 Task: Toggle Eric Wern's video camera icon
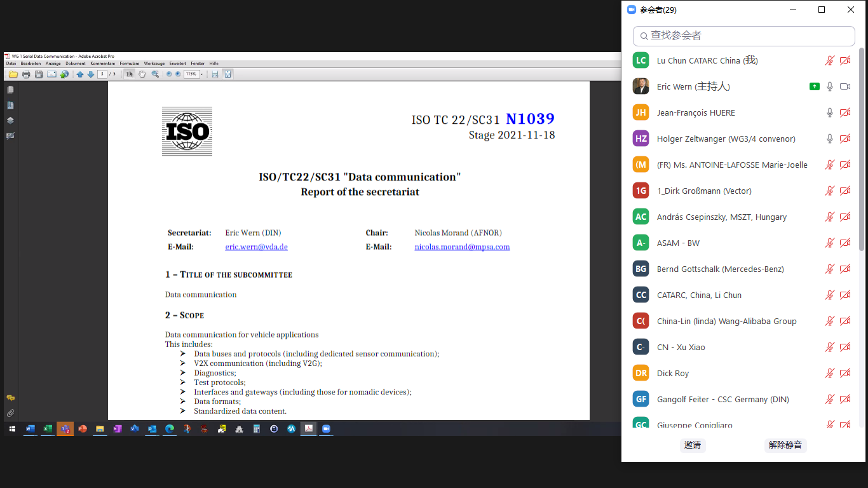[844, 86]
